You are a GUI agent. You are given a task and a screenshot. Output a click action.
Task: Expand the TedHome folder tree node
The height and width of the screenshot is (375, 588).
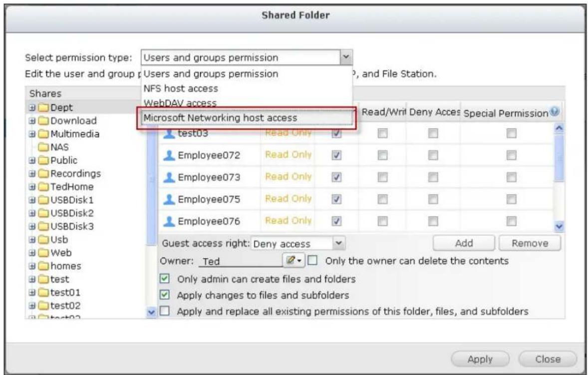click(x=32, y=187)
